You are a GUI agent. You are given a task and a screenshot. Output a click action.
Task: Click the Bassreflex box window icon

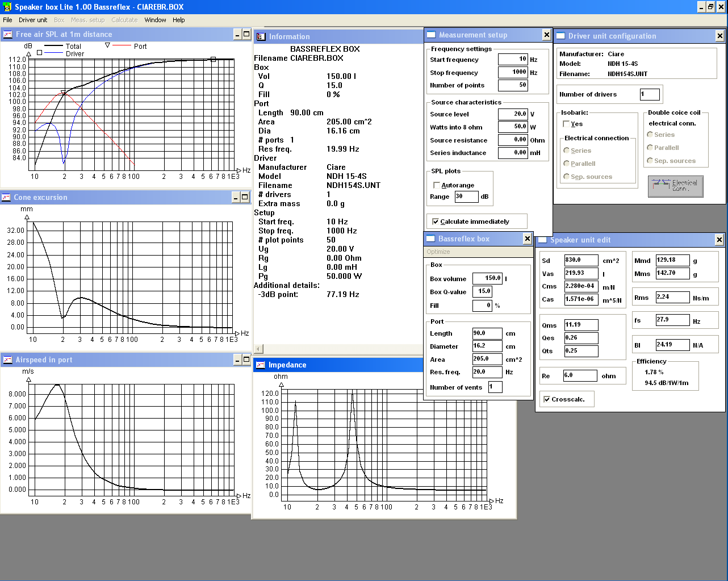click(x=430, y=239)
